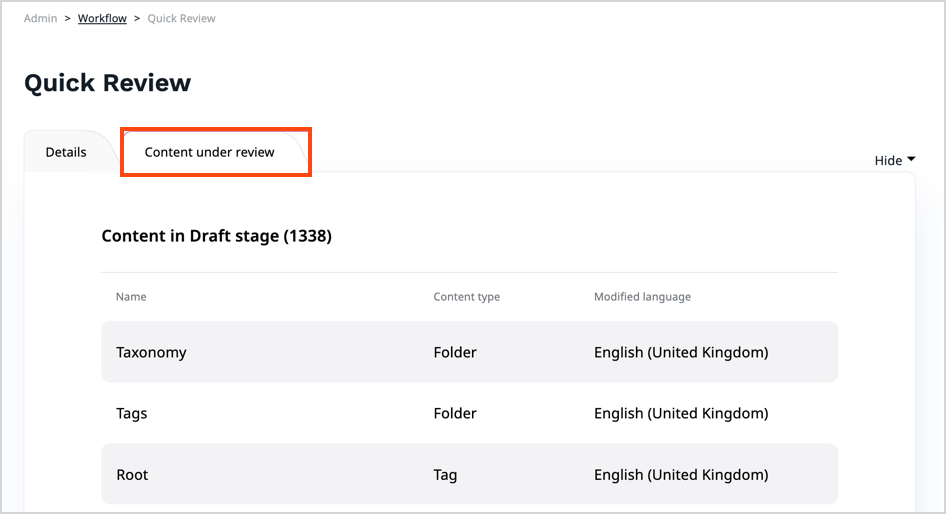Click the Content type column header

pyautogui.click(x=466, y=297)
